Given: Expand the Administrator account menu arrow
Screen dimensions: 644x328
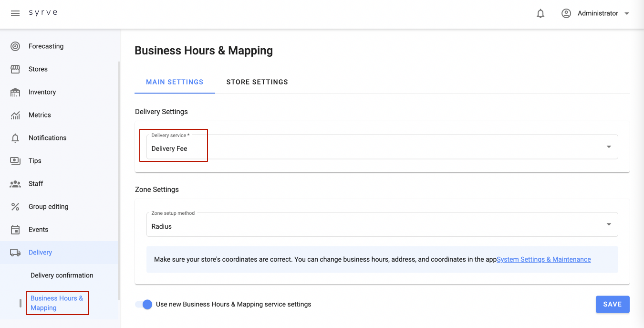Looking at the screenshot, I should pos(627,13).
